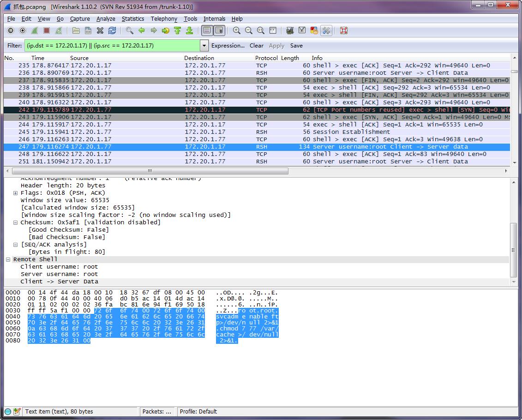522x420 pixels.
Task: Go to first packet using toolbar arrow
Action: point(177,30)
